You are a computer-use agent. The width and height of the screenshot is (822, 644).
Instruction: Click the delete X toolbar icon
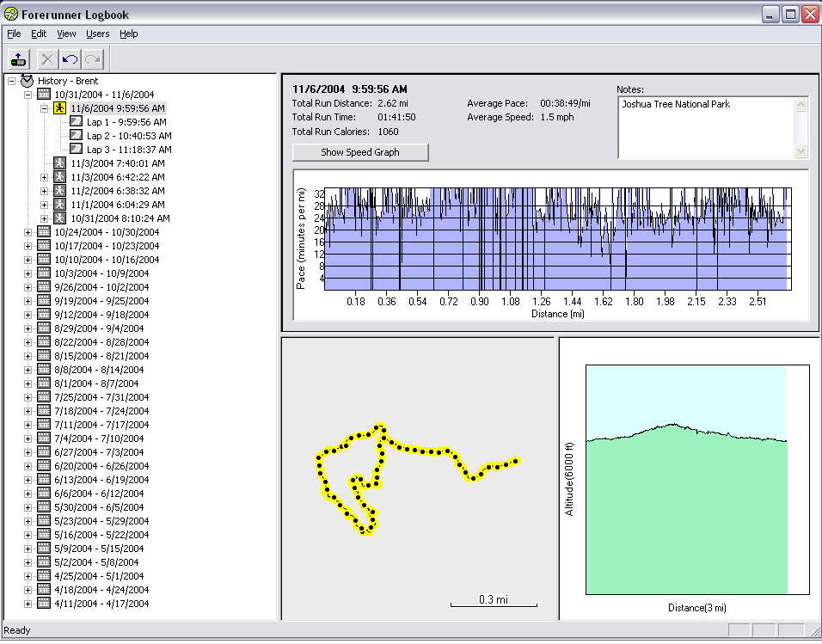(x=47, y=58)
